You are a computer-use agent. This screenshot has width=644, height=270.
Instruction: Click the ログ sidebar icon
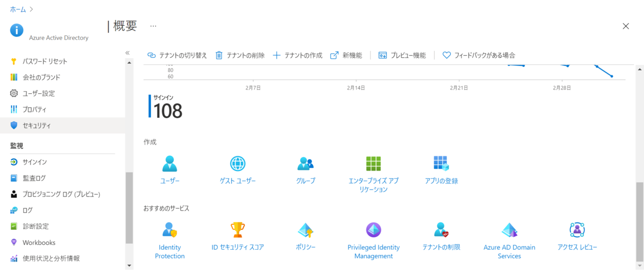[14, 210]
